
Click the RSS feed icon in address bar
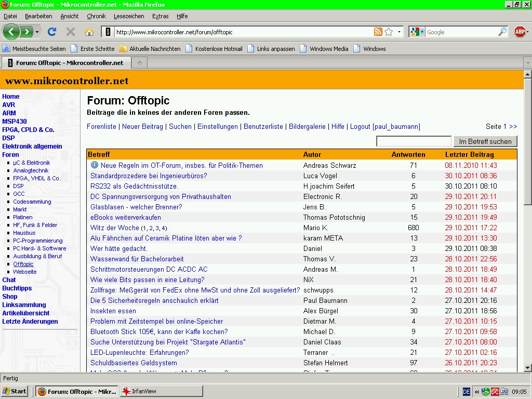point(378,32)
